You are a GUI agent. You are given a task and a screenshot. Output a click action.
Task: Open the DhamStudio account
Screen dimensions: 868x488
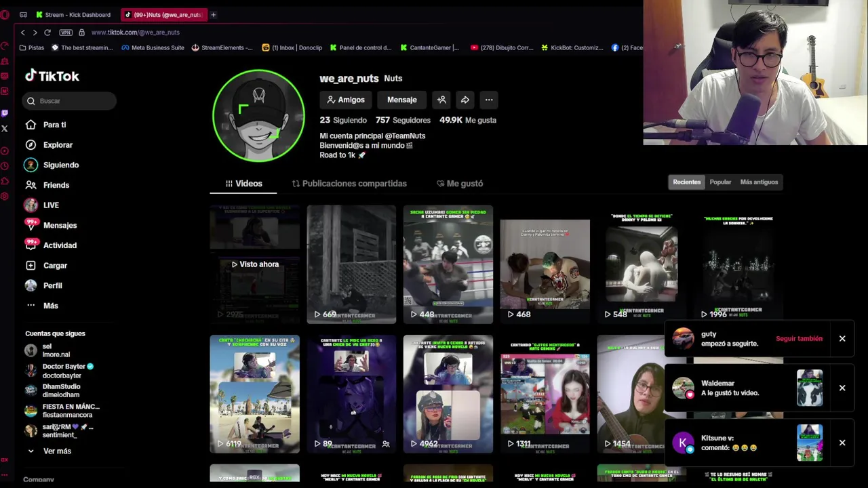click(x=53, y=390)
